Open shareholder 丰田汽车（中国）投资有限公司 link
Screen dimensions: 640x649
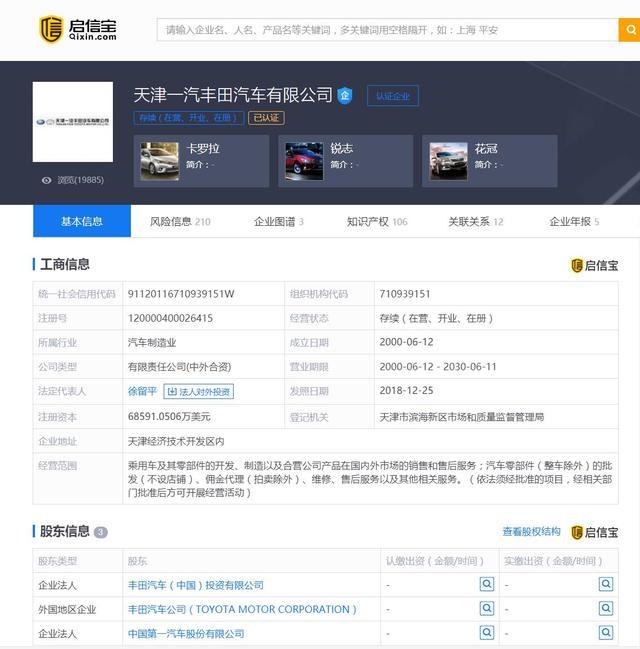(196, 585)
